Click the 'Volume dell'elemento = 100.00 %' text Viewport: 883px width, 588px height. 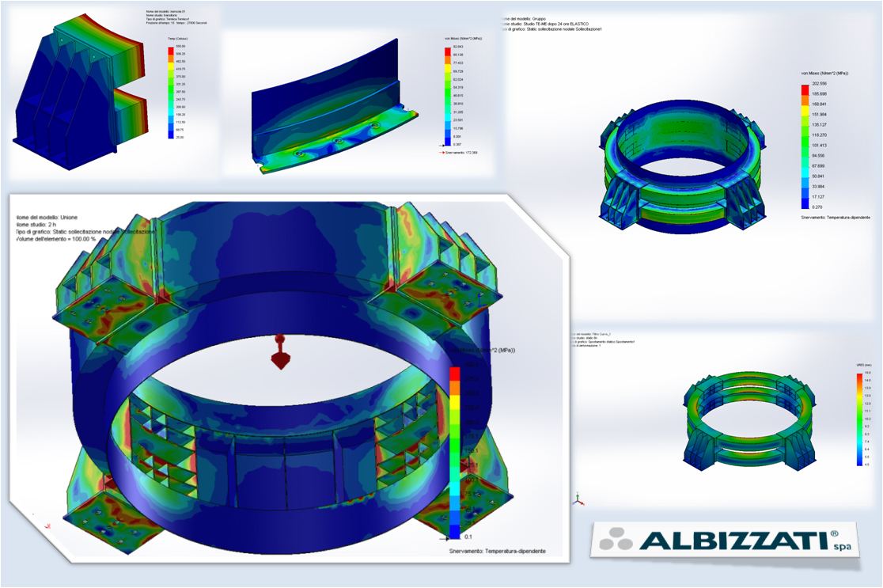point(55,239)
